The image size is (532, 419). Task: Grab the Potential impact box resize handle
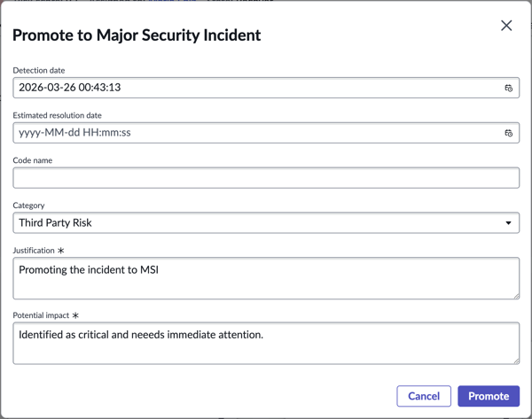pyautogui.click(x=516, y=361)
